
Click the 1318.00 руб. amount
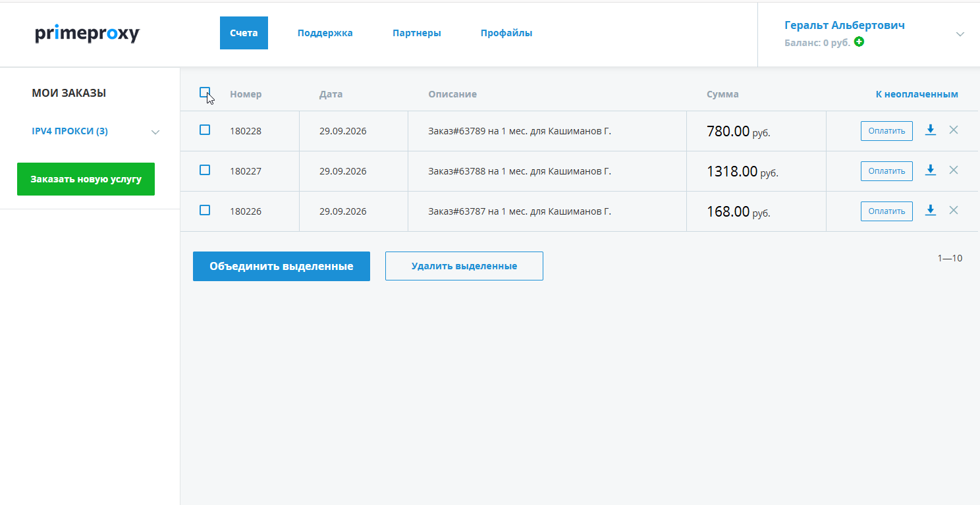742,172
